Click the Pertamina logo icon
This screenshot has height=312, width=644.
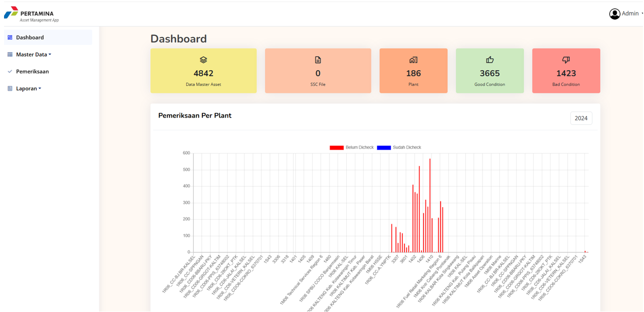[x=11, y=13]
